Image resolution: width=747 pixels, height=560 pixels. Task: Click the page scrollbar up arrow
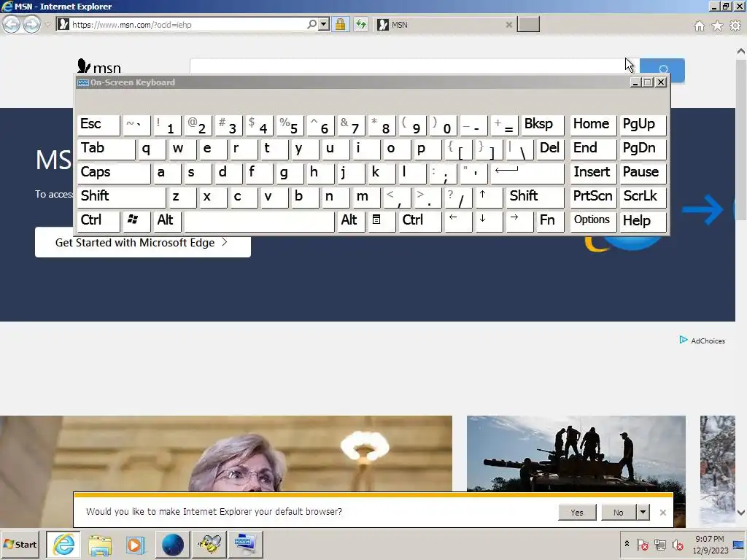click(x=741, y=51)
